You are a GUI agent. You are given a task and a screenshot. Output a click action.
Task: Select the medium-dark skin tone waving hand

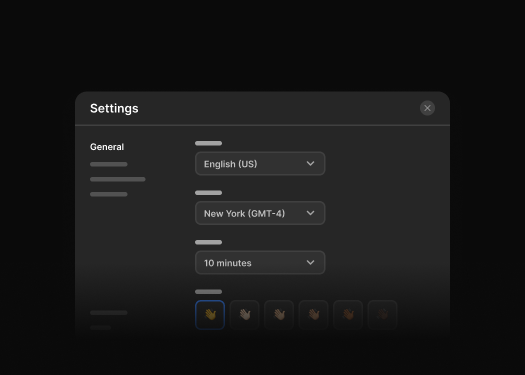coord(348,315)
